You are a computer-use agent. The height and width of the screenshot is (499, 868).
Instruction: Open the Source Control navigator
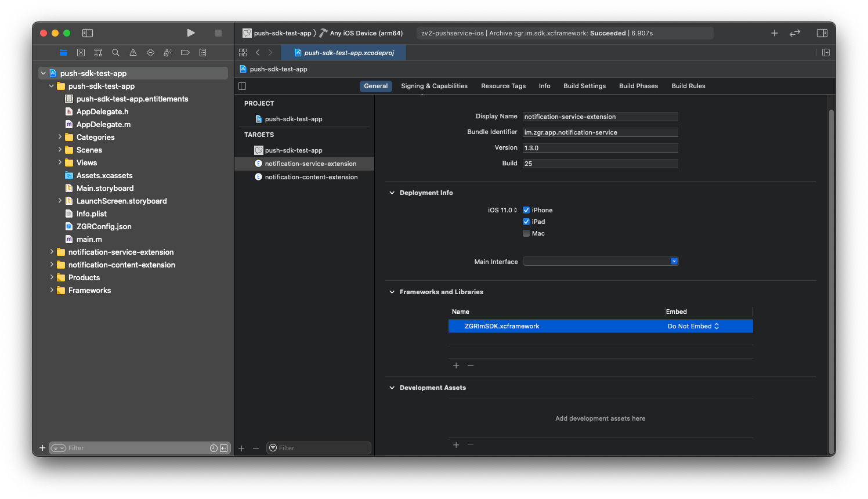81,53
